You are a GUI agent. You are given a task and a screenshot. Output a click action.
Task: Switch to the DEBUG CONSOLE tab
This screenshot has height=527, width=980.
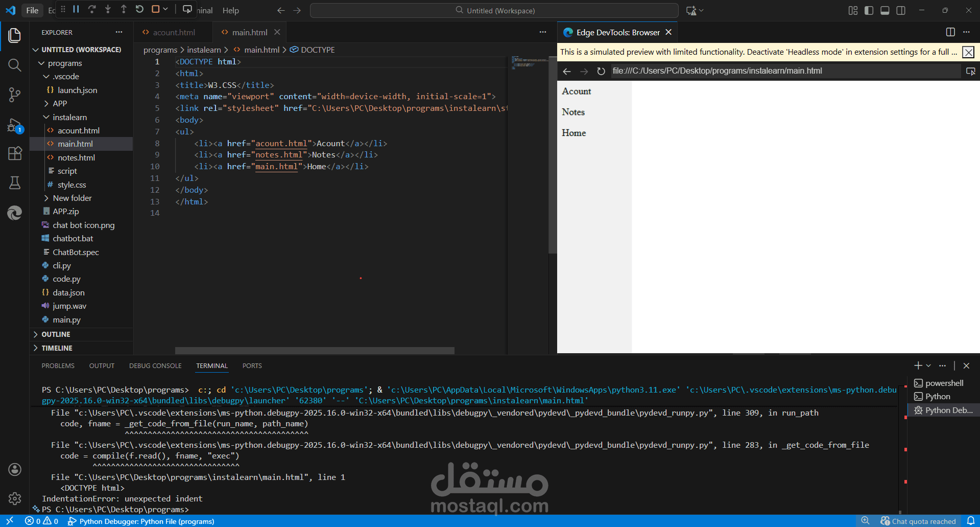(x=155, y=365)
